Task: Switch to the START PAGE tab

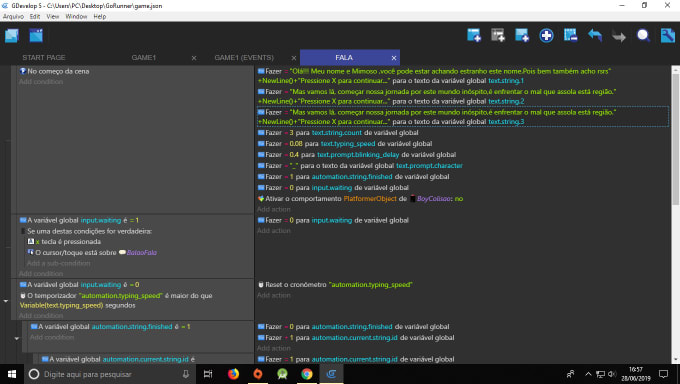Action: click(44, 58)
